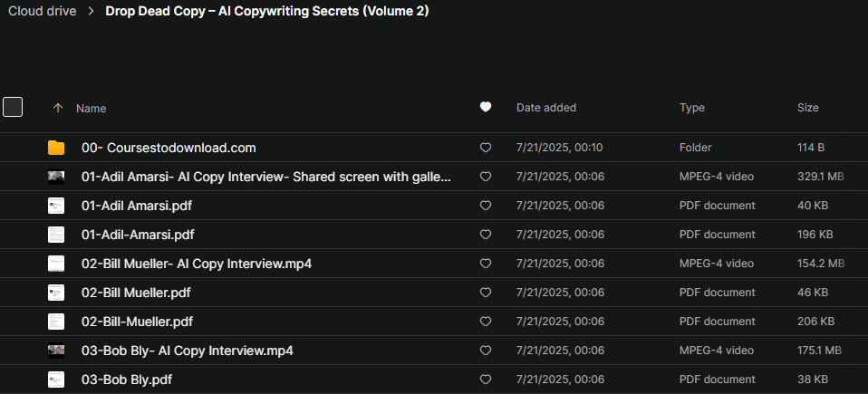Select file name 02-Bill-Mueller.pdf
868x394 pixels.
(138, 322)
